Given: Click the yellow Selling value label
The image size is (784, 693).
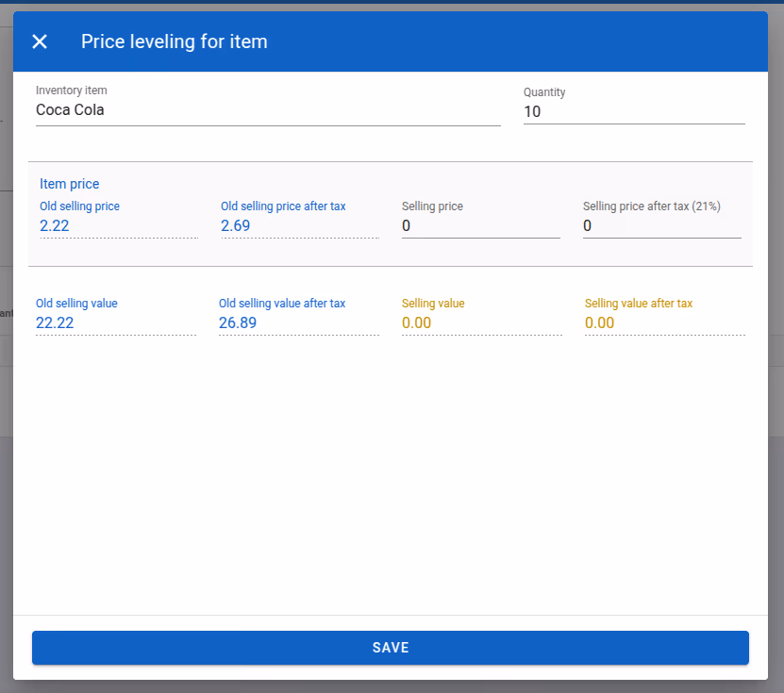Looking at the screenshot, I should click(x=433, y=304).
